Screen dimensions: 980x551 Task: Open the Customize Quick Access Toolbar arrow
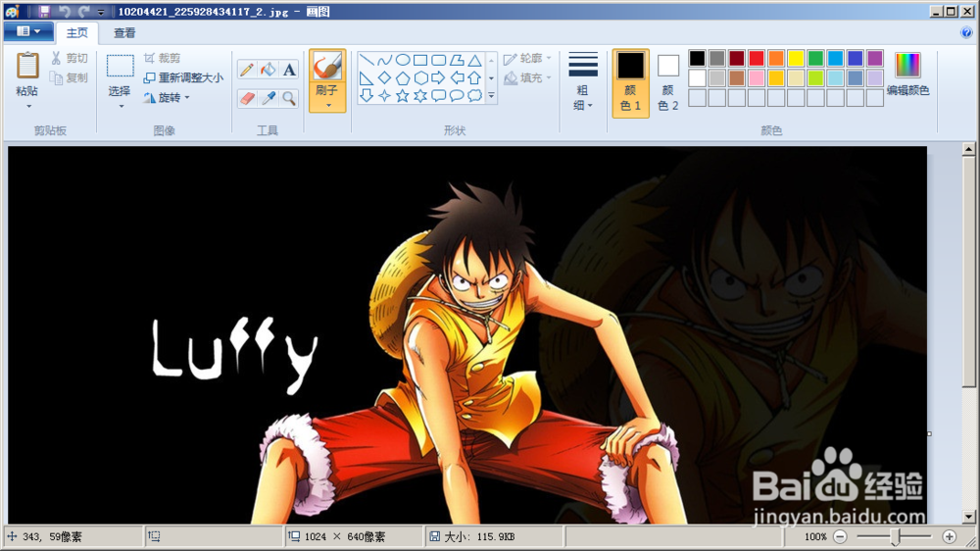101,12
